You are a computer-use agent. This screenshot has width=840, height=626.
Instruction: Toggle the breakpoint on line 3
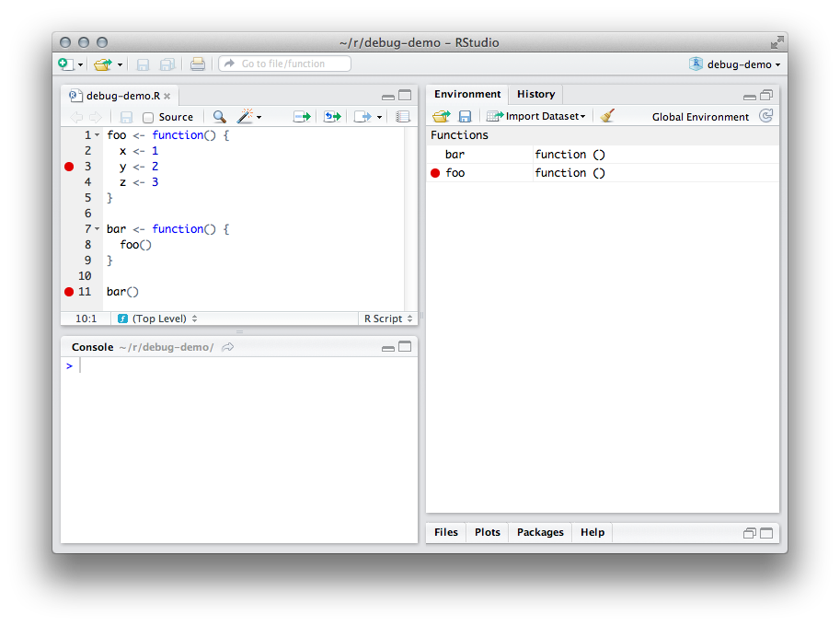coord(69,167)
